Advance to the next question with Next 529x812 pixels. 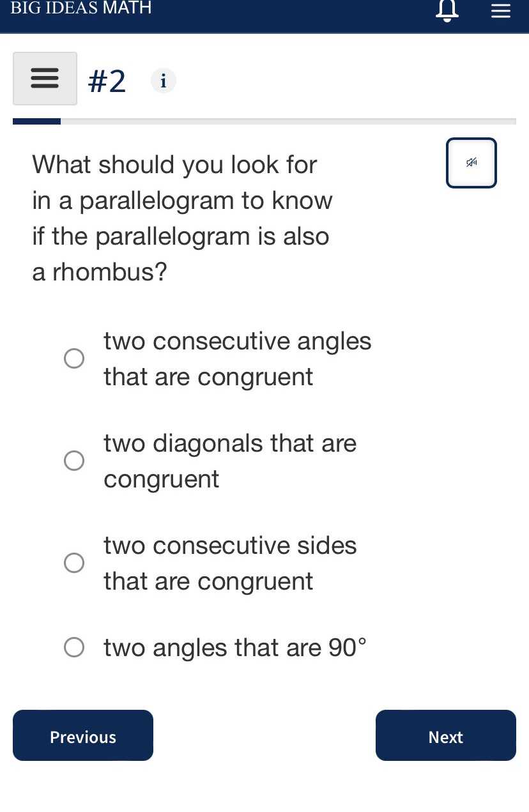445,735
